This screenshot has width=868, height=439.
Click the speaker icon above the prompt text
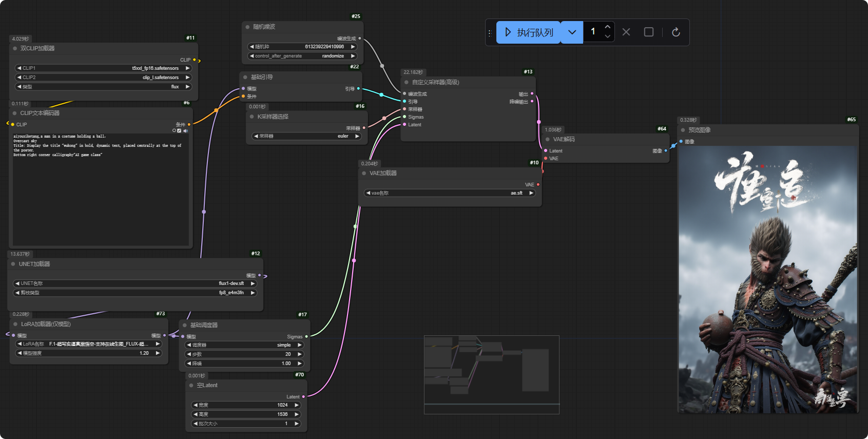click(185, 130)
